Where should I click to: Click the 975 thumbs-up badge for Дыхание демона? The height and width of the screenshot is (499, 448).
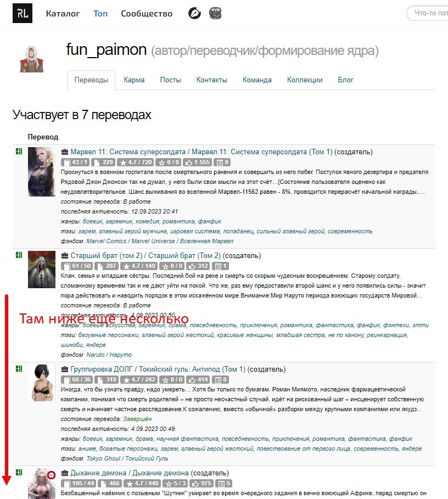point(201,484)
